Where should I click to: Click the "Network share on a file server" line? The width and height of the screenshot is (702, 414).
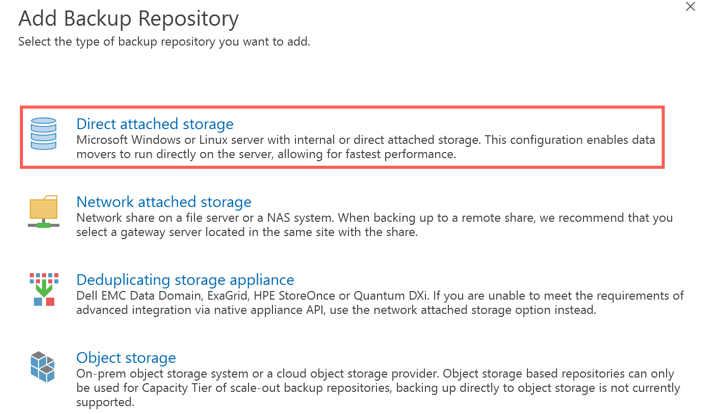374,218
